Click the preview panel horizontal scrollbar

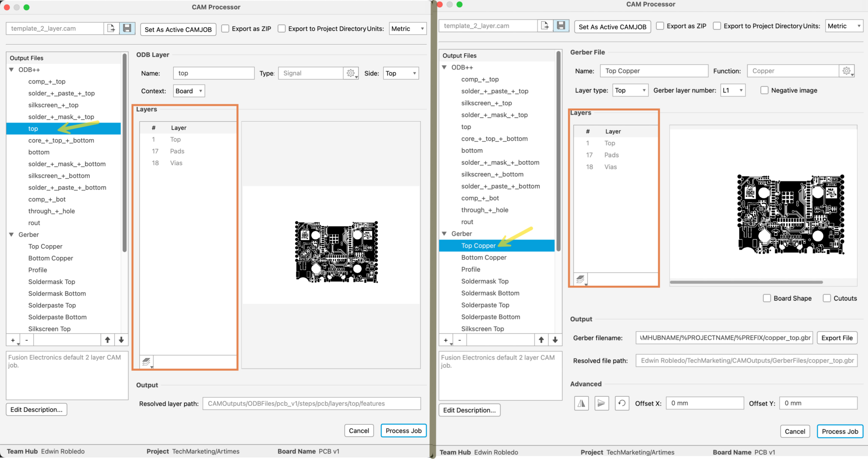click(746, 282)
